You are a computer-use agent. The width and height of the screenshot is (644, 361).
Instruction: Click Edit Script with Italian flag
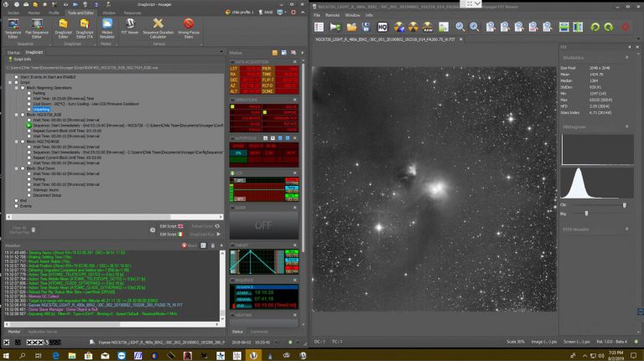coord(171,235)
